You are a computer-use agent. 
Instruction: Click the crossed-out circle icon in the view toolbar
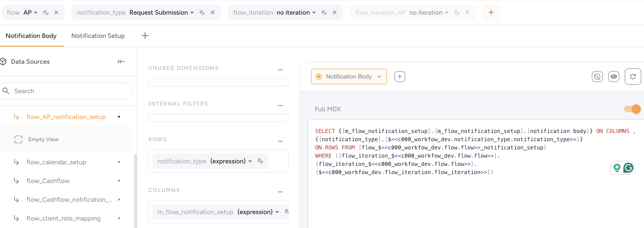(597, 77)
